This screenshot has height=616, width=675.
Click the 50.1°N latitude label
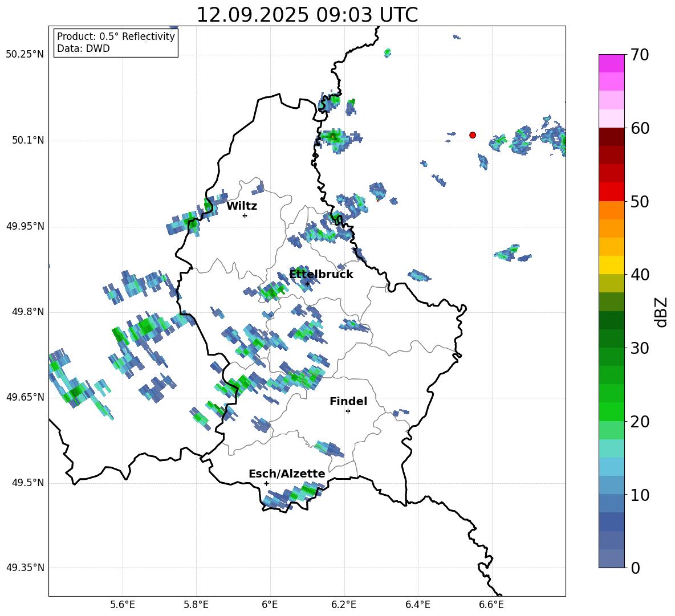pos(28,140)
